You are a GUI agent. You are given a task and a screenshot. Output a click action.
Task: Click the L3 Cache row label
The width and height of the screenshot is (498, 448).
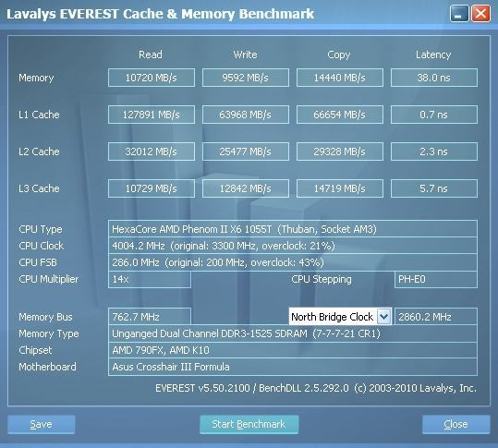(39, 188)
